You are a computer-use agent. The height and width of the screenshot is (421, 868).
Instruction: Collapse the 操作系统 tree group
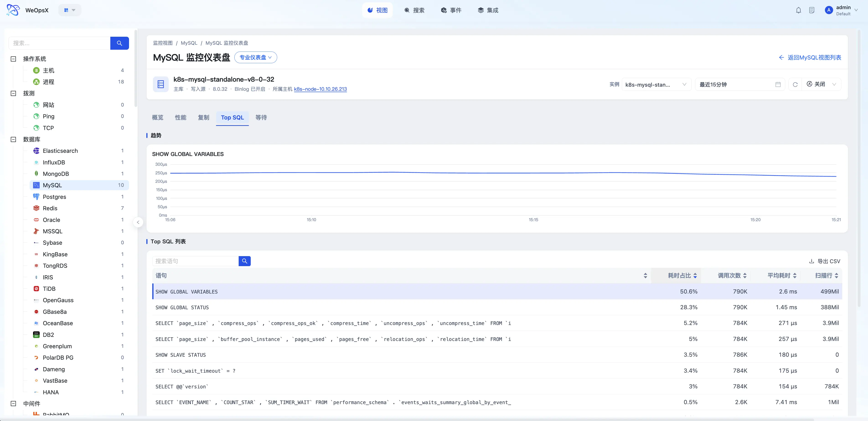tap(13, 59)
